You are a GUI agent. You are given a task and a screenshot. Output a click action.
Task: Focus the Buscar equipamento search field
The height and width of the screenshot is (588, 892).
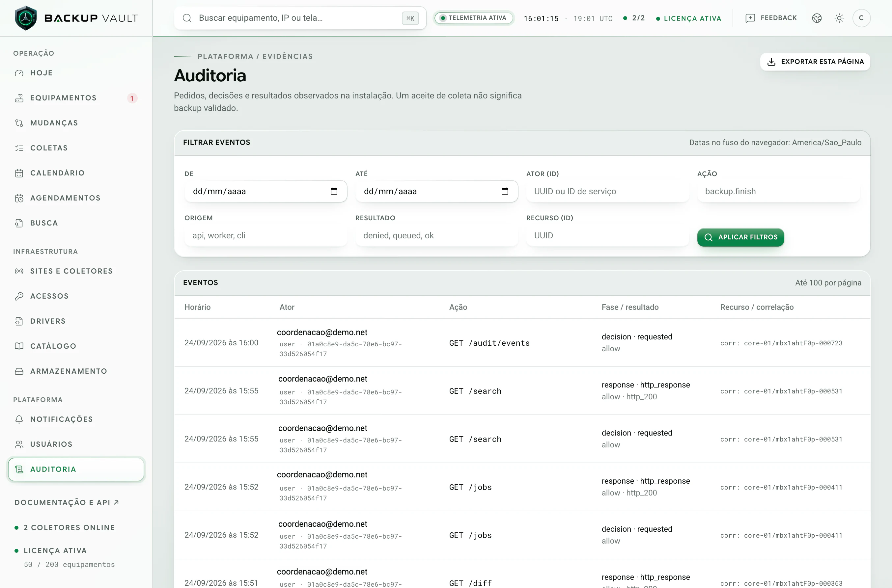click(x=300, y=18)
